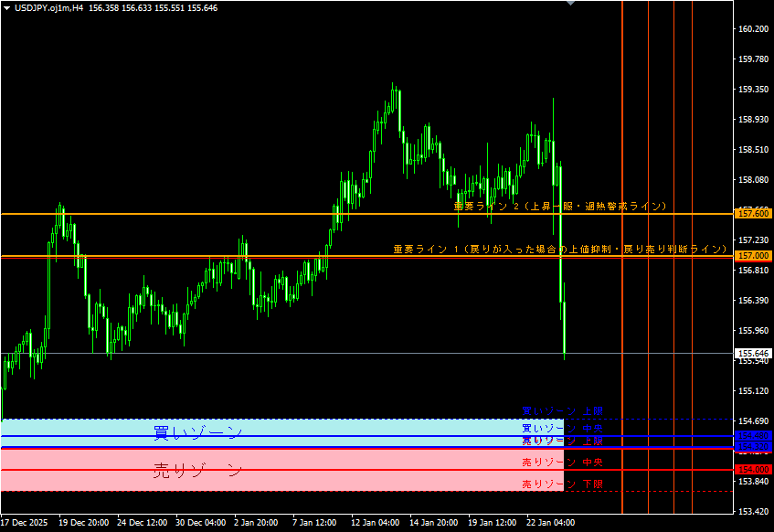Select the 買いゾーン 上限 text label
This screenshot has height=532, width=774.
pyautogui.click(x=562, y=411)
